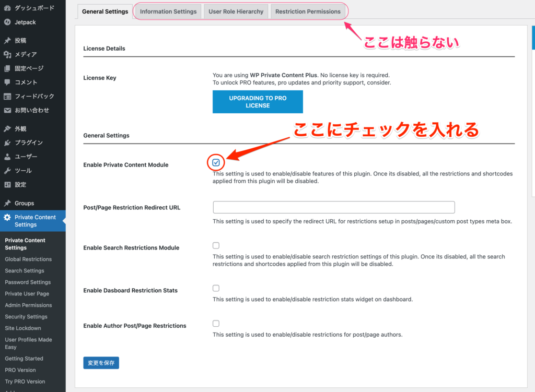Click the media icon beside メディア
This screenshot has width=535, height=392.
[7, 54]
